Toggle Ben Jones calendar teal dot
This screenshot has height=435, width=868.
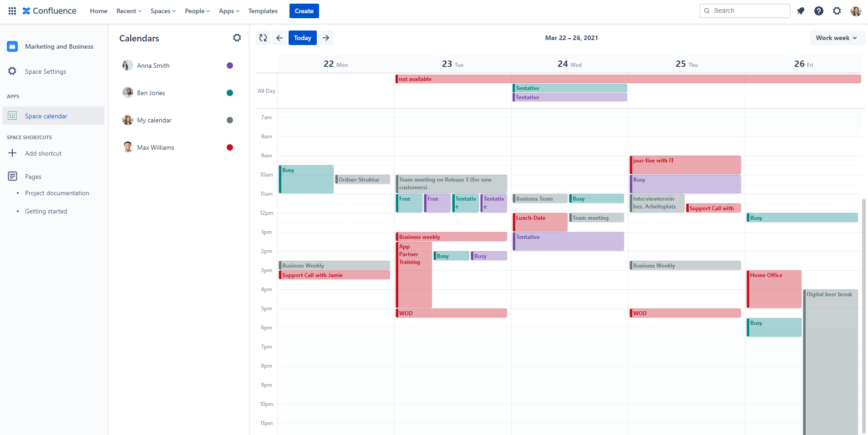(230, 93)
